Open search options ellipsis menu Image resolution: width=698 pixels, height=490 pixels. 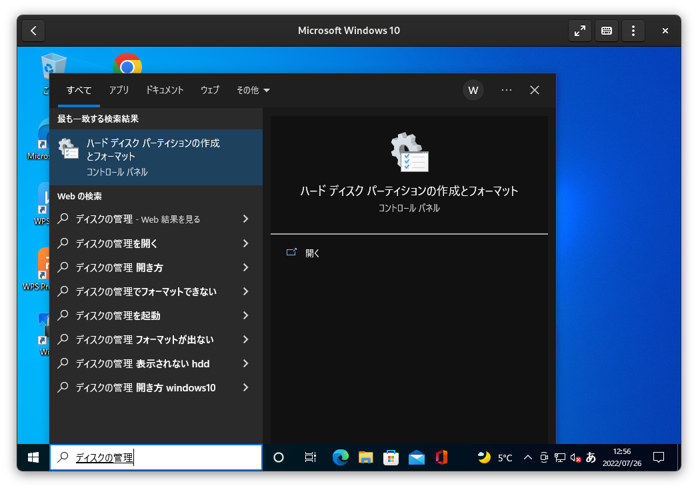coord(506,90)
